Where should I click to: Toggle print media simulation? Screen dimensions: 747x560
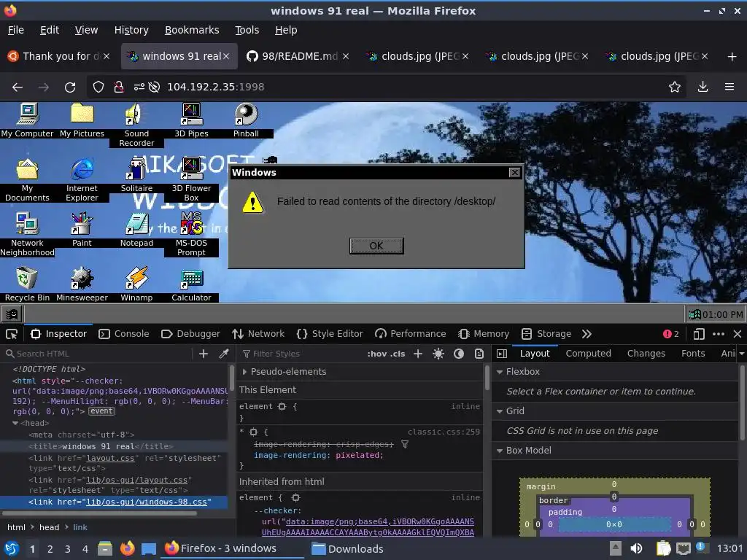479,354
